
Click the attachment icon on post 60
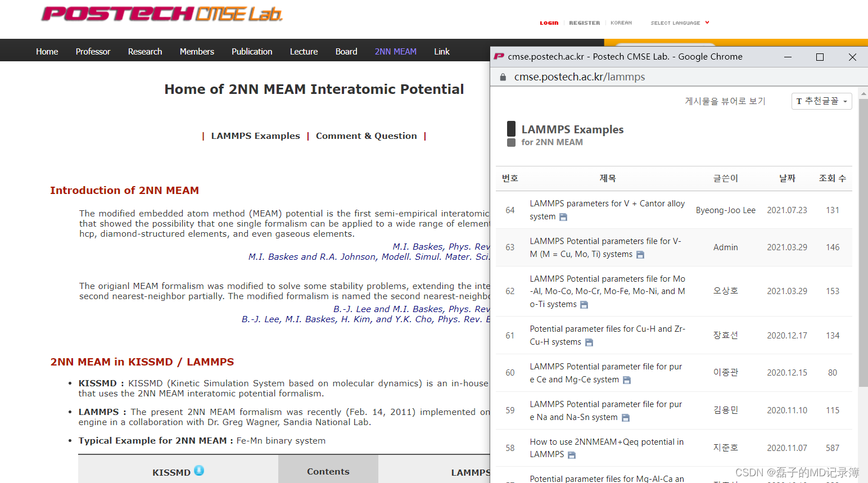pyautogui.click(x=627, y=380)
